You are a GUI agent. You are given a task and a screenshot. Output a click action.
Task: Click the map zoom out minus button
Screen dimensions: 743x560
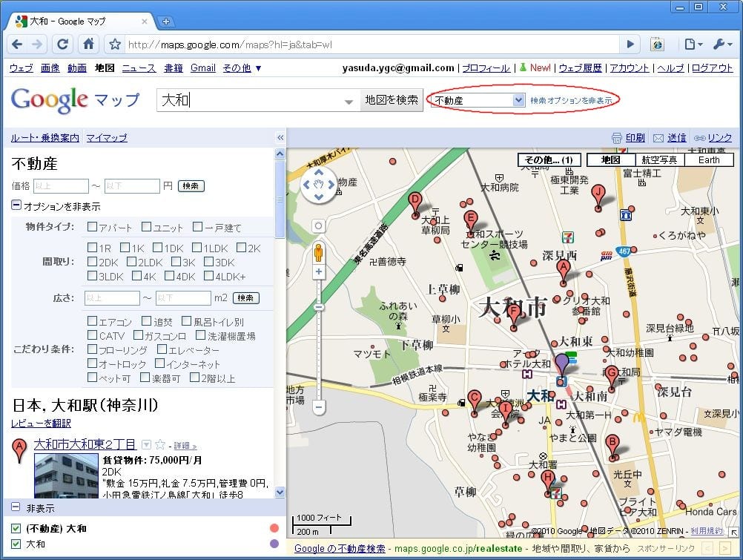pos(319,407)
